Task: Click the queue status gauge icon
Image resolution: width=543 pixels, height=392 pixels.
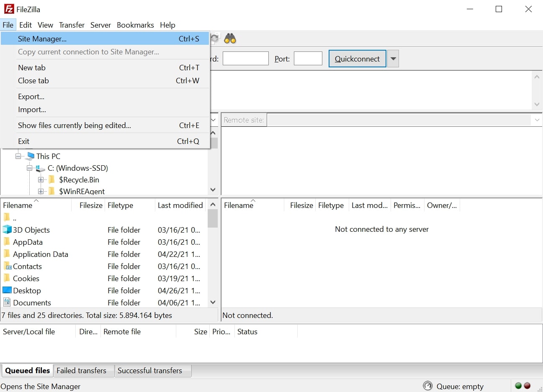Action: [x=427, y=386]
